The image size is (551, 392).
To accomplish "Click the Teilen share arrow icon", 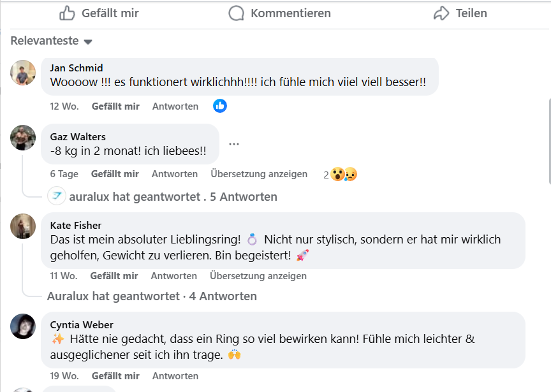I will pyautogui.click(x=441, y=13).
